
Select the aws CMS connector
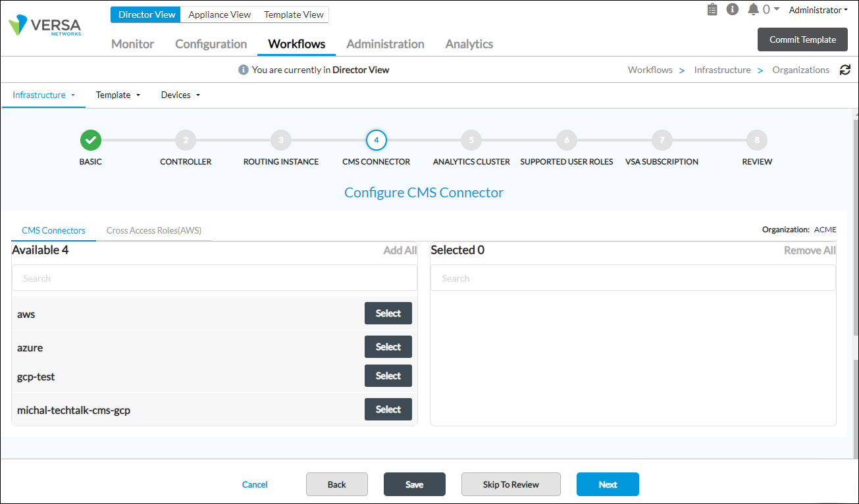[x=388, y=313]
